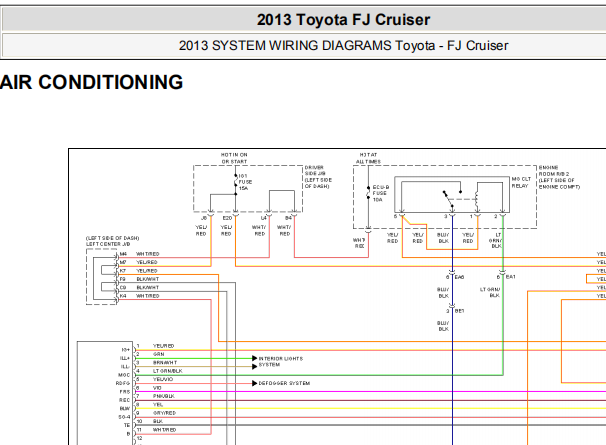The width and height of the screenshot is (606, 445).
Task: Select connector label C9
Action: [123, 288]
